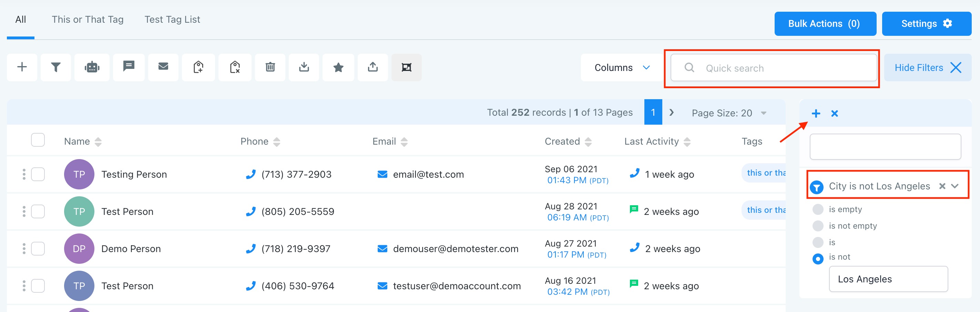Remove the City is not Los Angeles filter
Image resolution: width=980 pixels, height=312 pixels.
[x=942, y=186]
